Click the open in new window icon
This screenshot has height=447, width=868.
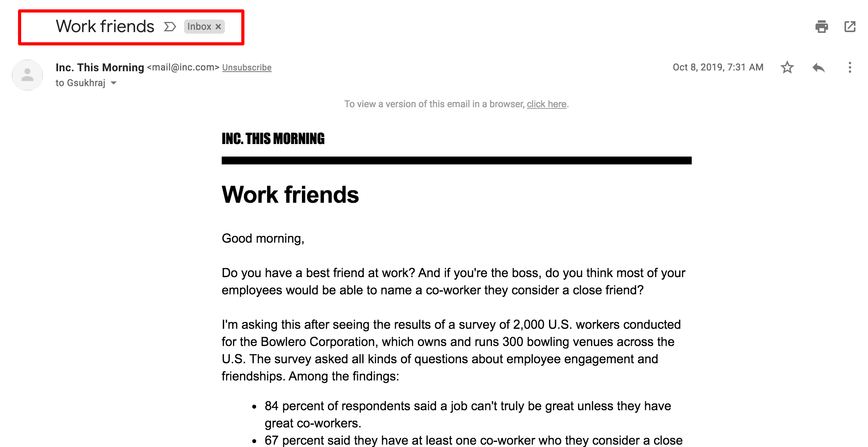coord(850,26)
